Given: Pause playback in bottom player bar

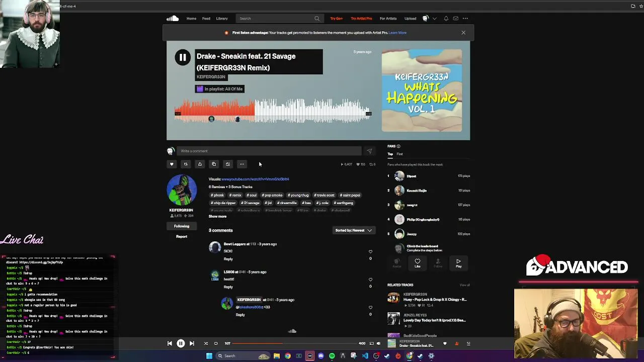Looking at the screenshot, I should [181, 343].
